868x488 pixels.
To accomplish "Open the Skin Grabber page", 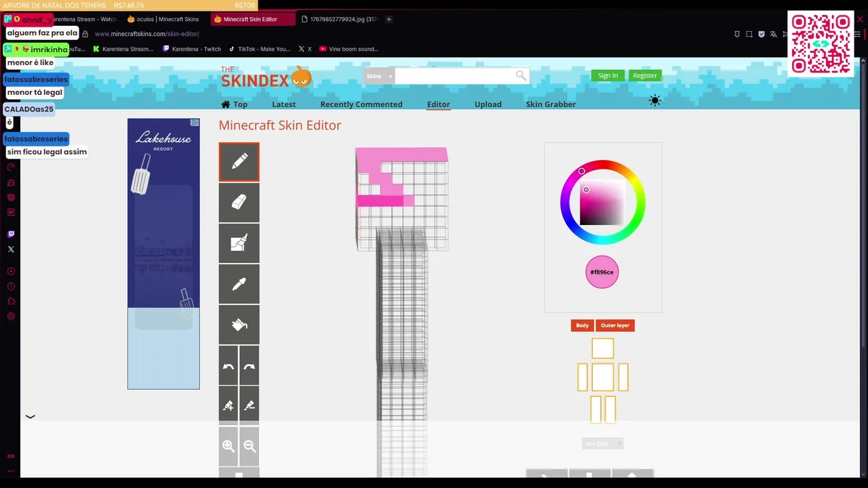I will coord(551,104).
